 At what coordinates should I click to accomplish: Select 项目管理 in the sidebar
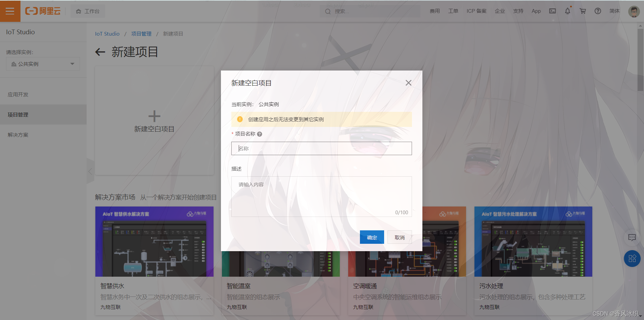[x=43, y=115]
